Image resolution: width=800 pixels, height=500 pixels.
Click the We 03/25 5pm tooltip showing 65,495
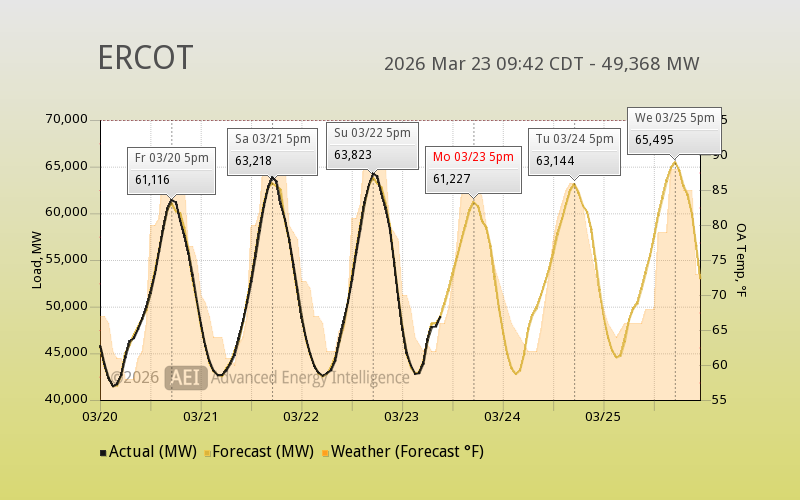674,129
